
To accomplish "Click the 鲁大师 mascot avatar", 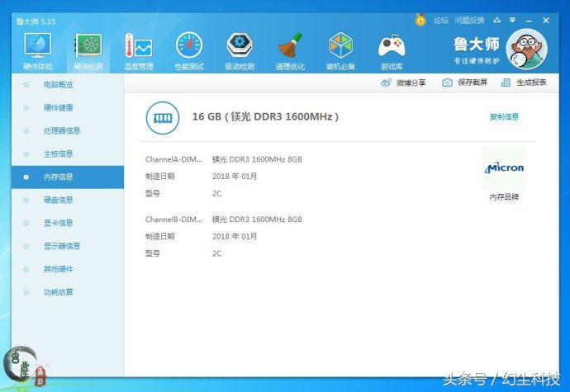I will (526, 49).
